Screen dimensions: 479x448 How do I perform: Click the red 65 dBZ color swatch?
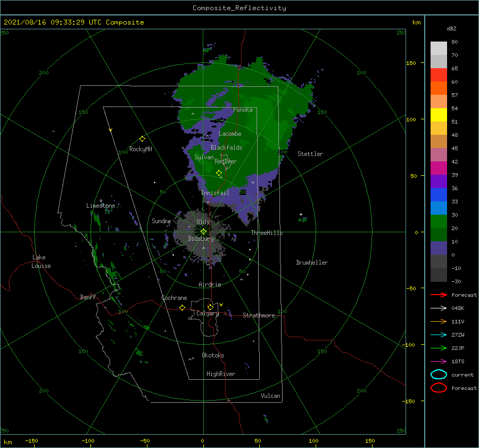coord(439,75)
